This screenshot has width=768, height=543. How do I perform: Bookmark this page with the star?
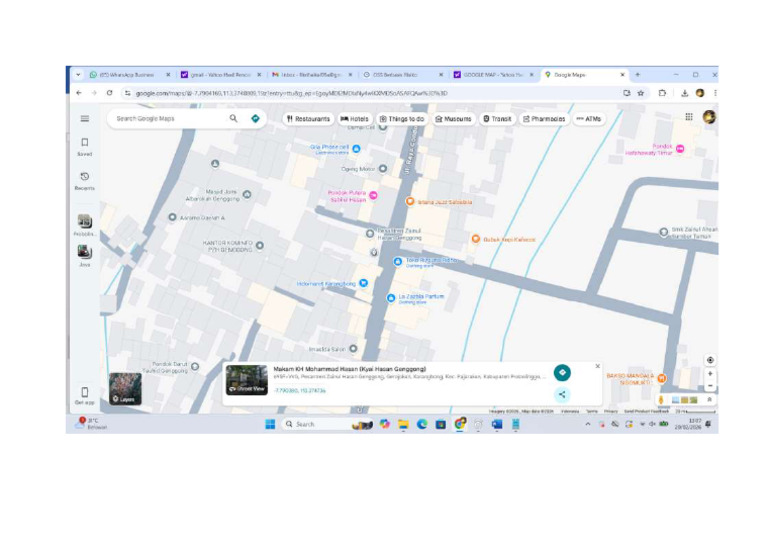pyautogui.click(x=641, y=93)
